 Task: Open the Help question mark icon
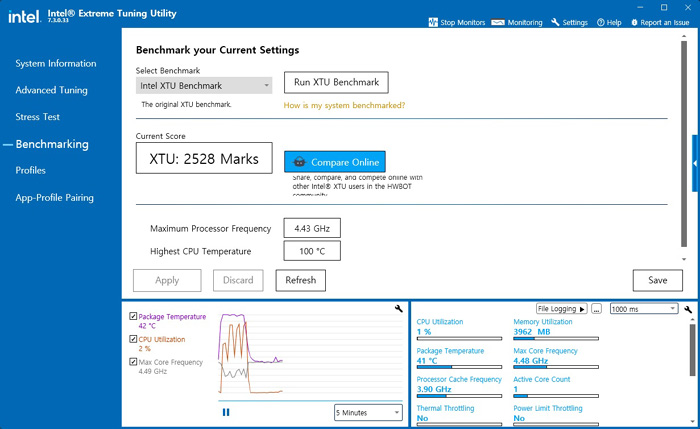click(600, 22)
